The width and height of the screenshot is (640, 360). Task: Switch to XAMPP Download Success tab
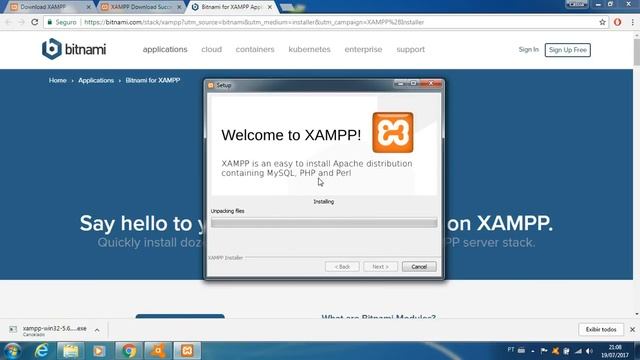[x=140, y=7]
